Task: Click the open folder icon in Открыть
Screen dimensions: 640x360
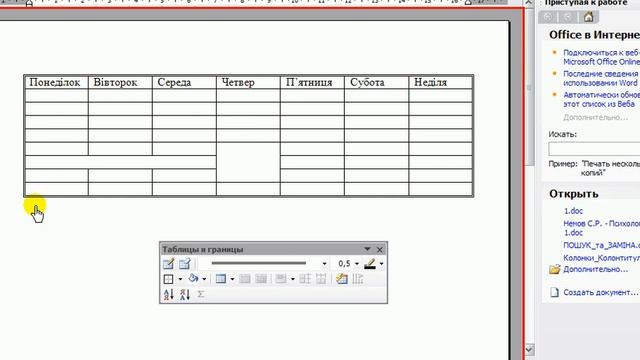Action: 555,269
